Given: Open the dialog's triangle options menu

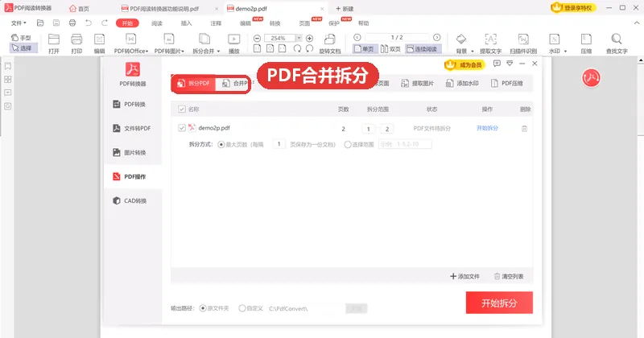Looking at the screenshot, I should click(510, 64).
